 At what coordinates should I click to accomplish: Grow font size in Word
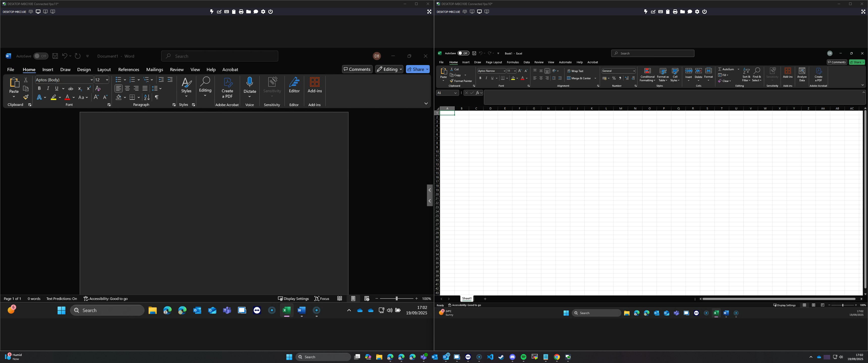pyautogui.click(x=96, y=97)
